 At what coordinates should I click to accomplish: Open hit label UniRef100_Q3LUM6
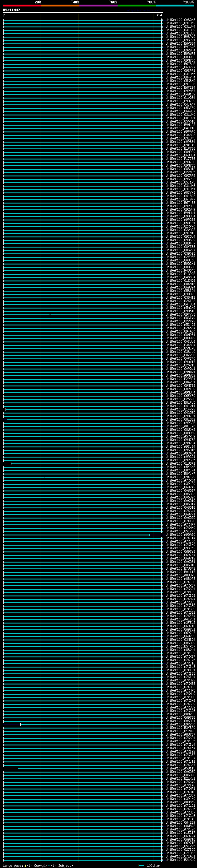pos(180,186)
